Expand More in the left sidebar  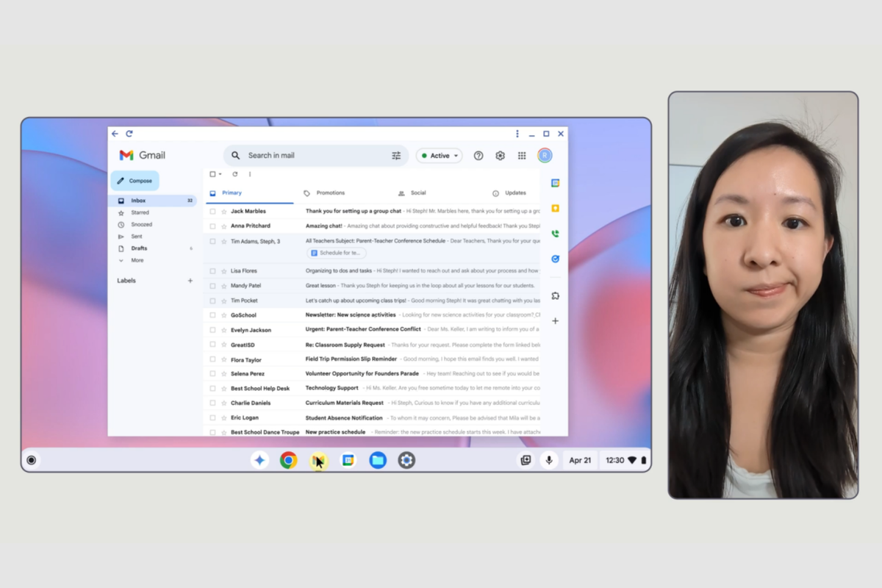pyautogui.click(x=137, y=260)
